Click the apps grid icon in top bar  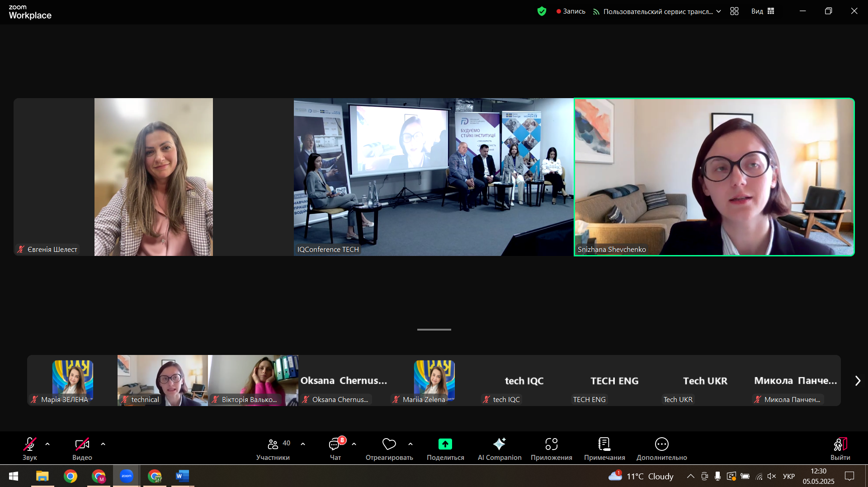tap(734, 11)
